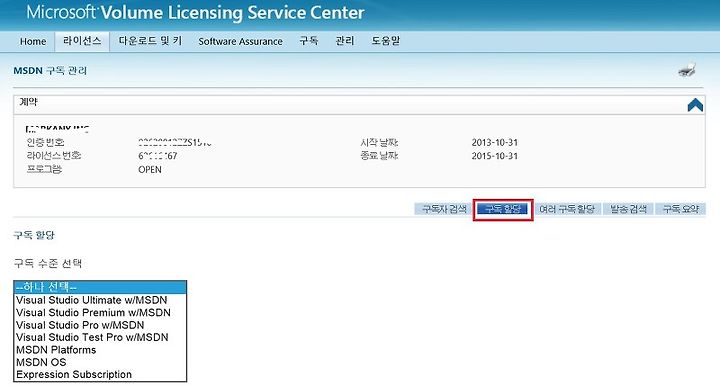Open the 구독 navigation tab

(x=309, y=41)
